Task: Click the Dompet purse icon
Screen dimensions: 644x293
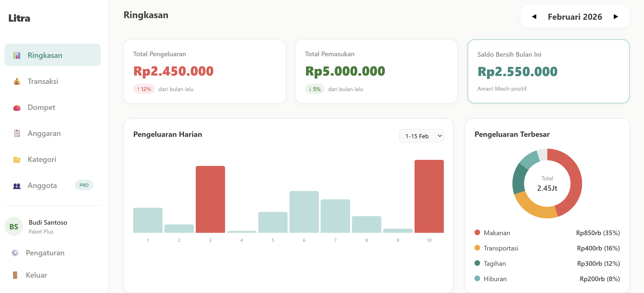Action: click(17, 107)
